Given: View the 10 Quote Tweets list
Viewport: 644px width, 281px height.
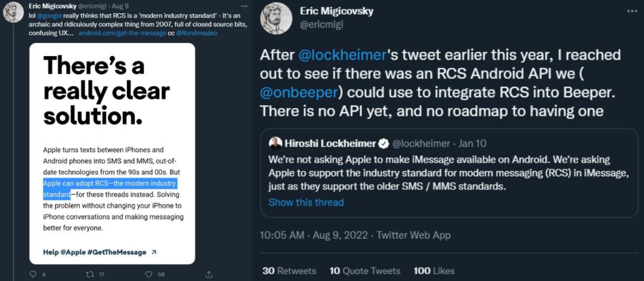Looking at the screenshot, I should 364,271.
